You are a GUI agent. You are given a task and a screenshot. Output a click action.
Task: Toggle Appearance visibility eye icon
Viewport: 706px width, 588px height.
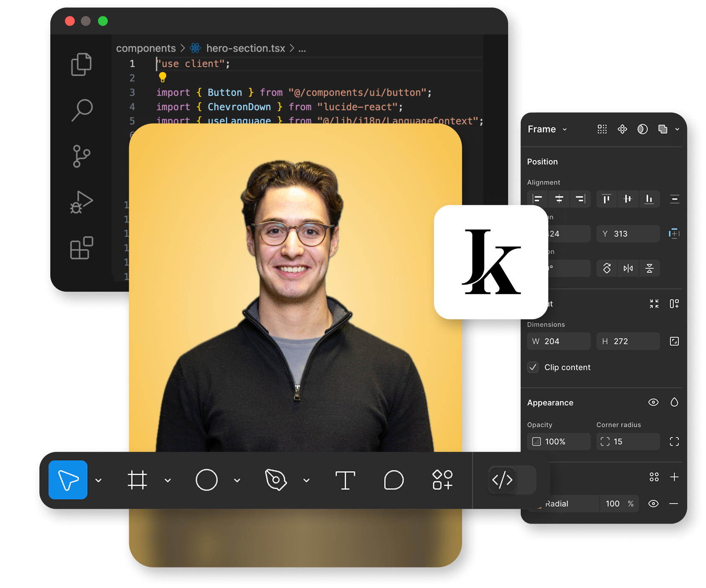tap(653, 402)
